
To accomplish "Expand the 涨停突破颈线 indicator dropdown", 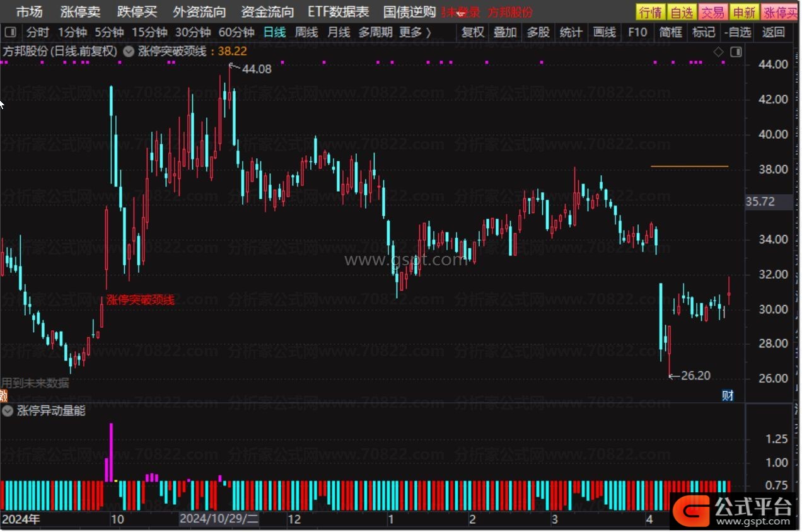I will (x=129, y=52).
